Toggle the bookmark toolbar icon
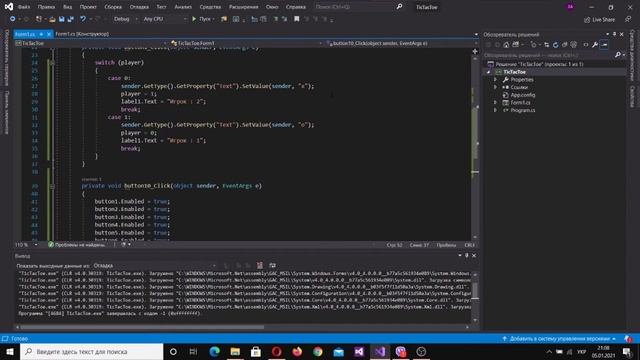The height and width of the screenshot is (360, 640). tap(297, 19)
